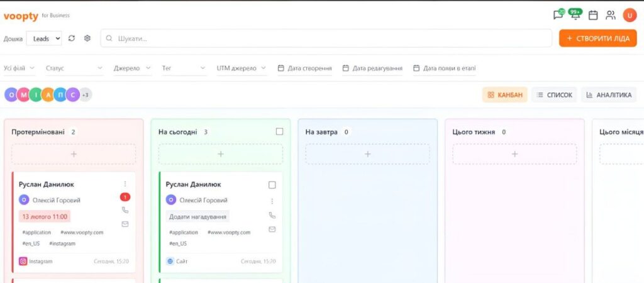Image resolution: width=644 pixels, height=283 pixels.
Task: Click the refresh board icon
Action: 72,38
